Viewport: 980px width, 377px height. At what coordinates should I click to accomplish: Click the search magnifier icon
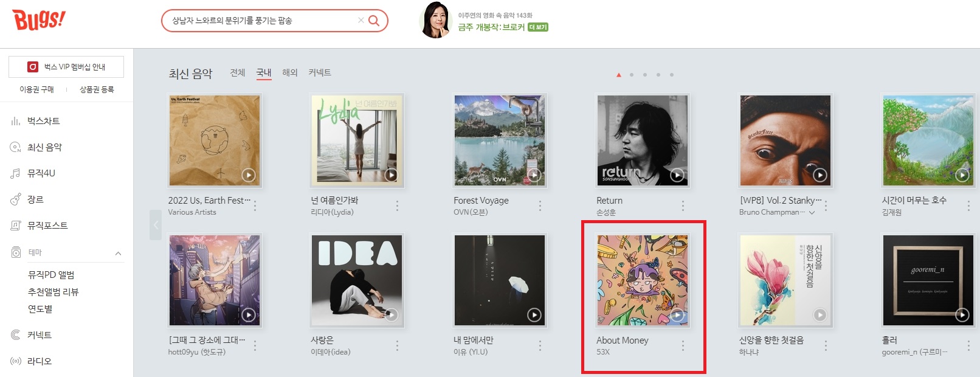374,21
